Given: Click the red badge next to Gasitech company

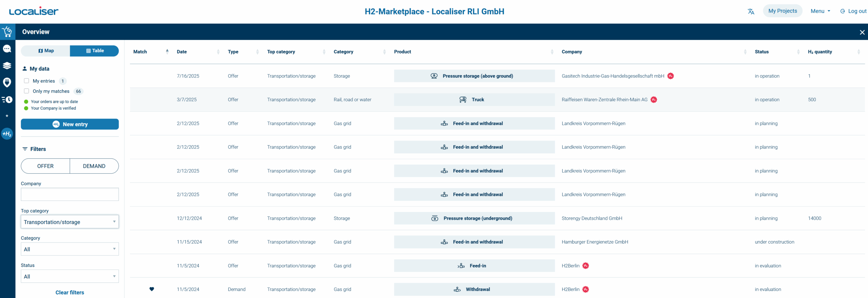Looking at the screenshot, I should tap(670, 76).
